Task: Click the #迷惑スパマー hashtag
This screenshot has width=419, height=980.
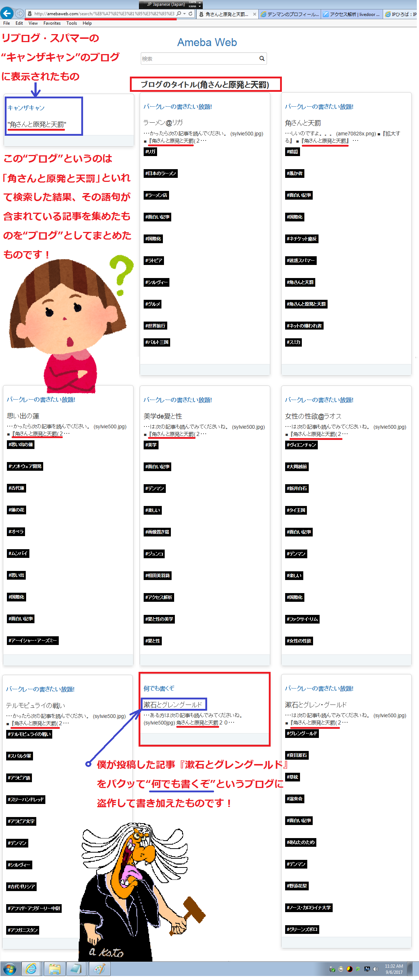Action: pyautogui.click(x=301, y=260)
